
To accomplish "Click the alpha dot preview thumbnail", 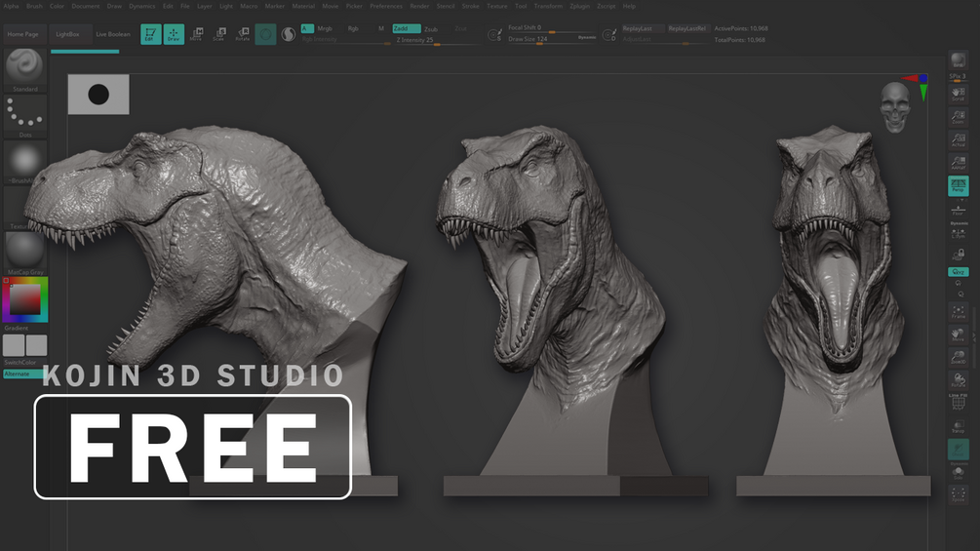I will 98,95.
